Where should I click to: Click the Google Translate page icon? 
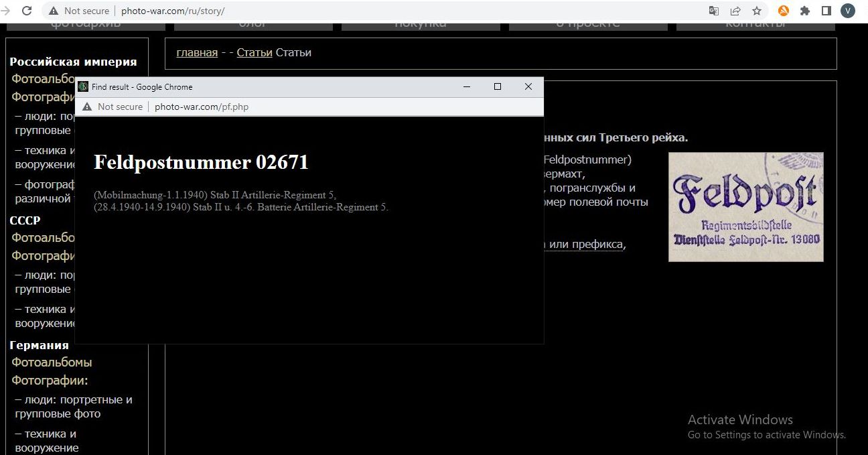[714, 11]
